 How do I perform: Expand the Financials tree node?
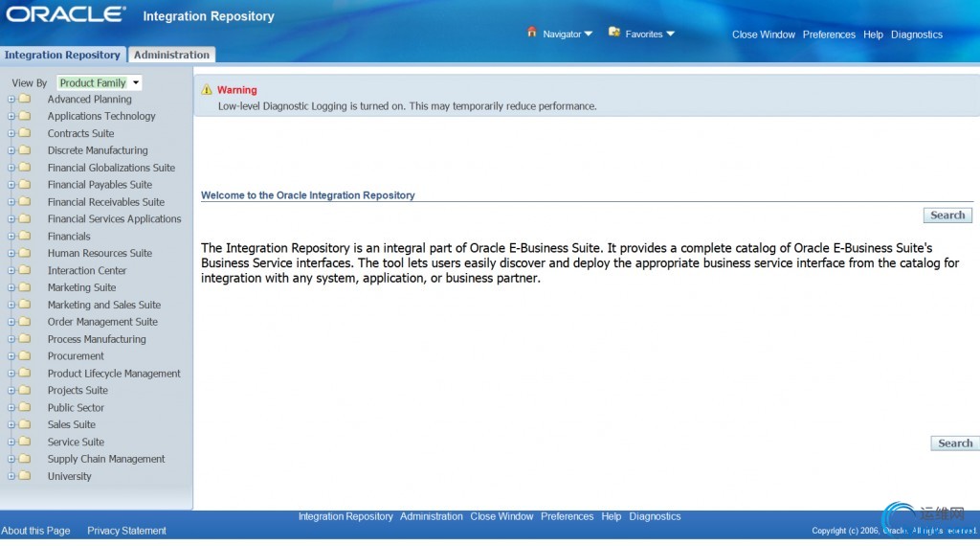(x=11, y=237)
